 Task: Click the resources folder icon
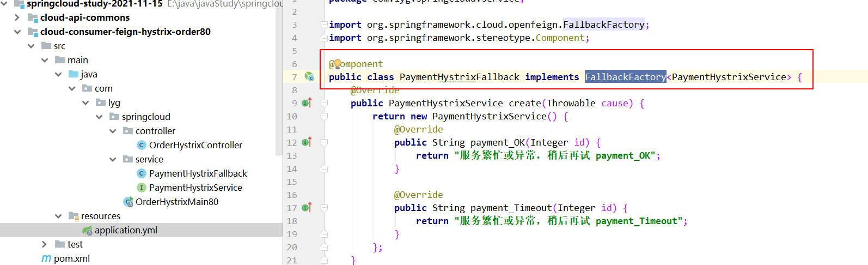click(74, 216)
